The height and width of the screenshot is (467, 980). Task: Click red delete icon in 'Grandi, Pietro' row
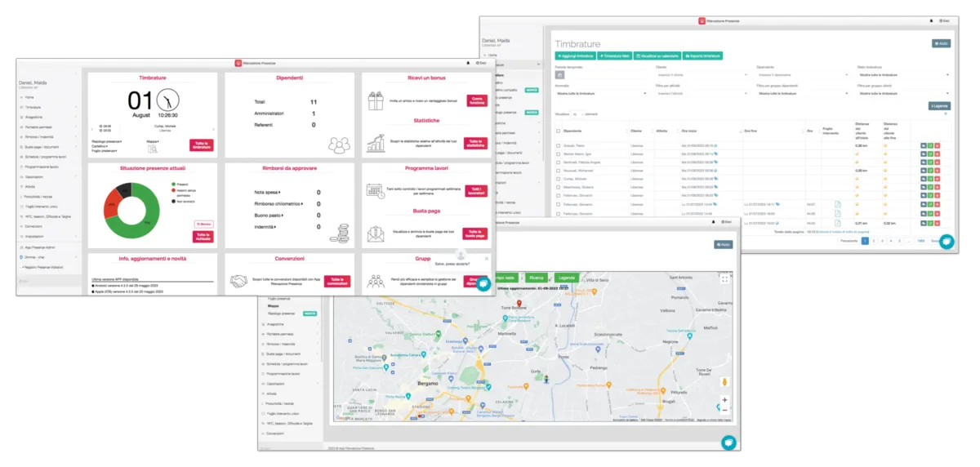(x=938, y=145)
